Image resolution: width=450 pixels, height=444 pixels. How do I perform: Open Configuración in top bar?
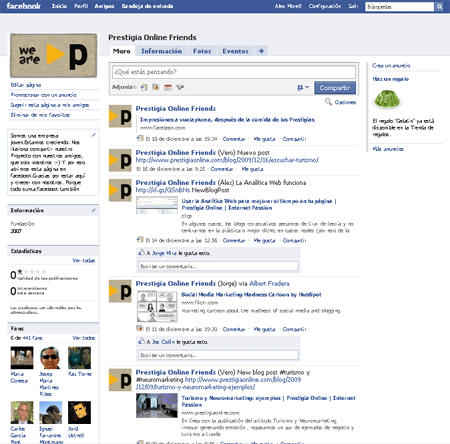(x=325, y=6)
